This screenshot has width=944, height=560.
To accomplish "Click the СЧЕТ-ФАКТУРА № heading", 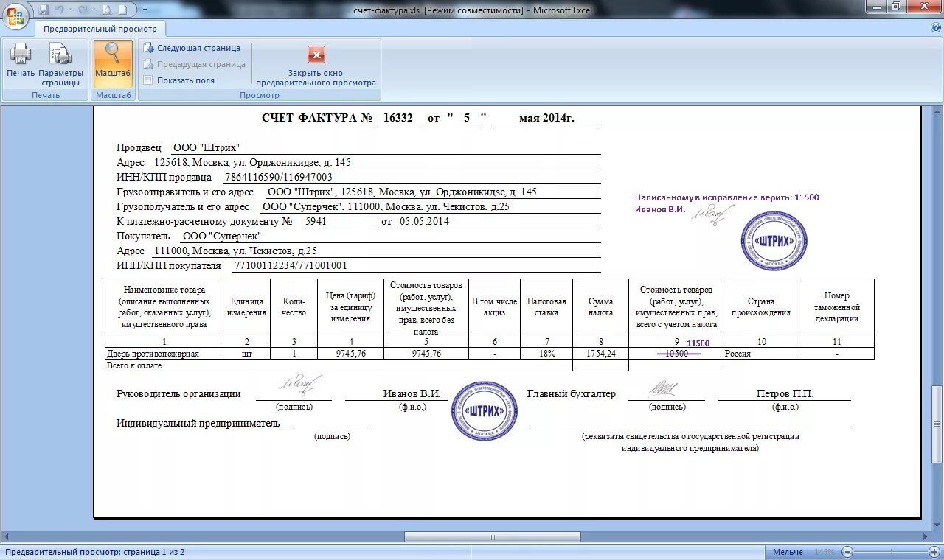I will point(316,118).
